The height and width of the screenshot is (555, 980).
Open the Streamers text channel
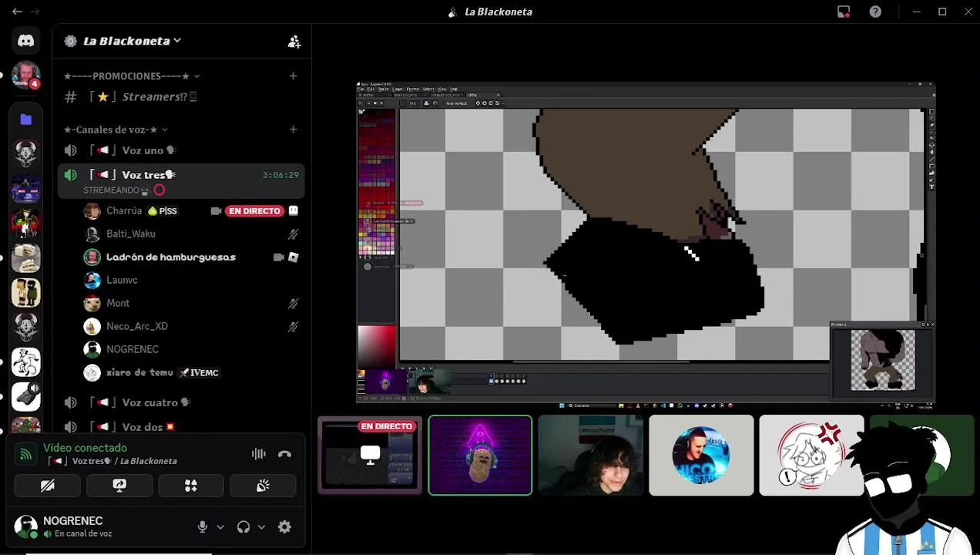(x=181, y=96)
